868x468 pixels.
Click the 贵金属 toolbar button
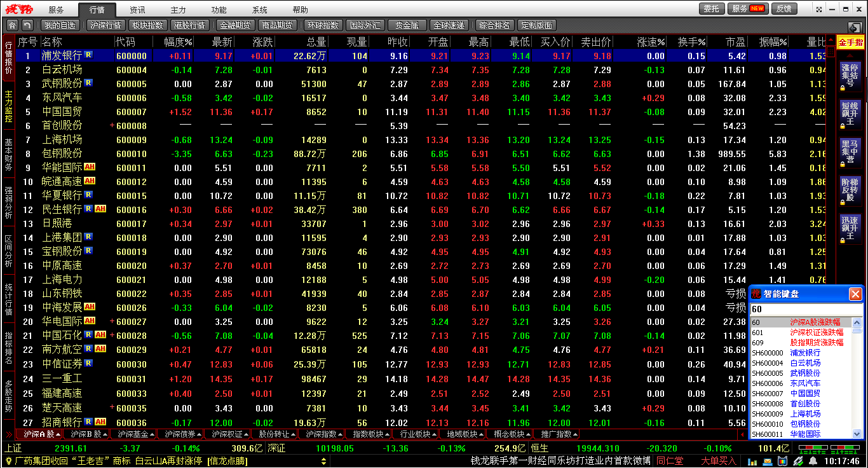[x=407, y=25]
